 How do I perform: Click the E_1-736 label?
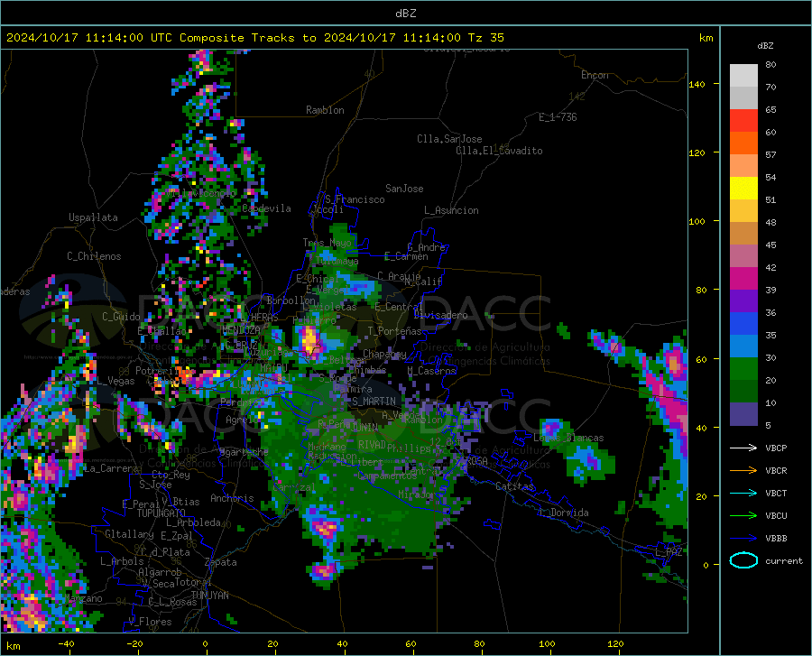click(x=558, y=117)
